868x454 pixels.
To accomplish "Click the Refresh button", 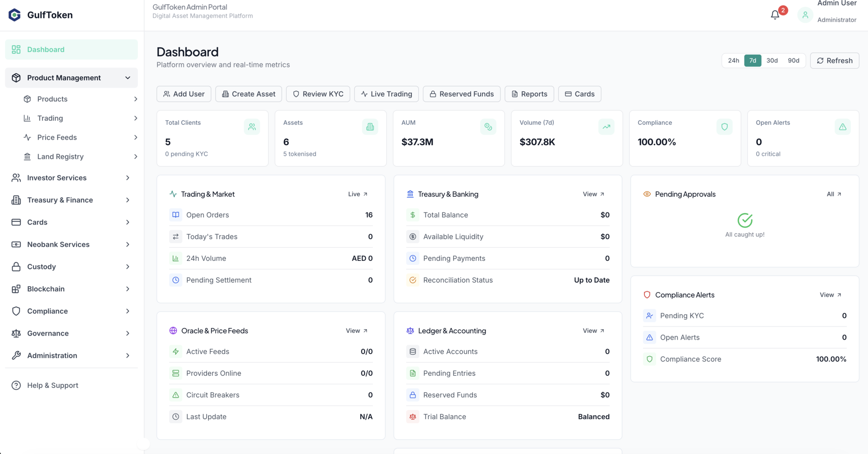I will click(835, 60).
